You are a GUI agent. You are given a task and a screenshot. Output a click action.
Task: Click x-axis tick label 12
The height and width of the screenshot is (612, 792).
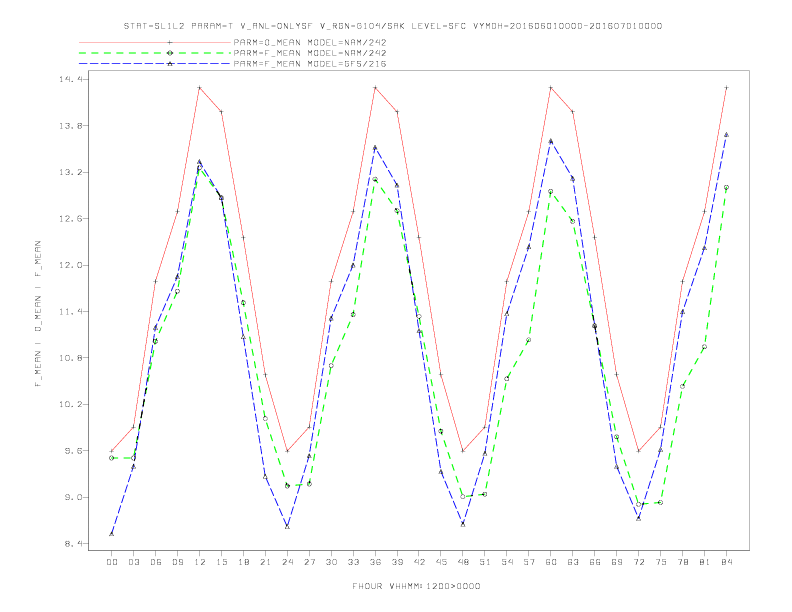tap(200, 562)
